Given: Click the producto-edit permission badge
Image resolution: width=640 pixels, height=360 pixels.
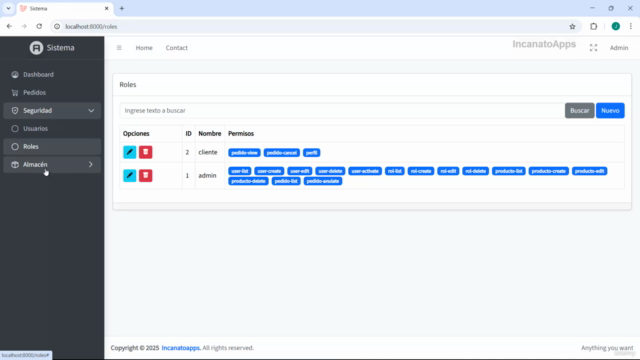Looking at the screenshot, I should point(589,171).
